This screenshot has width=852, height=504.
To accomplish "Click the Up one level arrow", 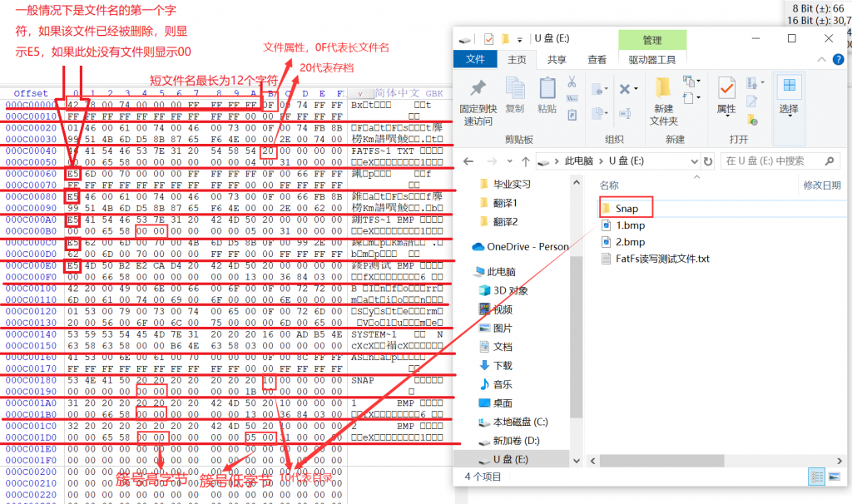I will [526, 161].
